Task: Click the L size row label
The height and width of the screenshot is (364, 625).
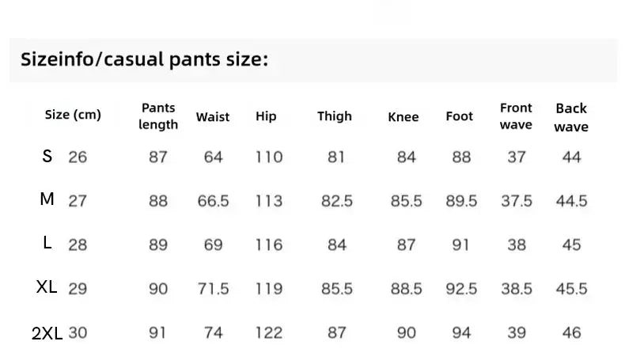Action: point(47,242)
